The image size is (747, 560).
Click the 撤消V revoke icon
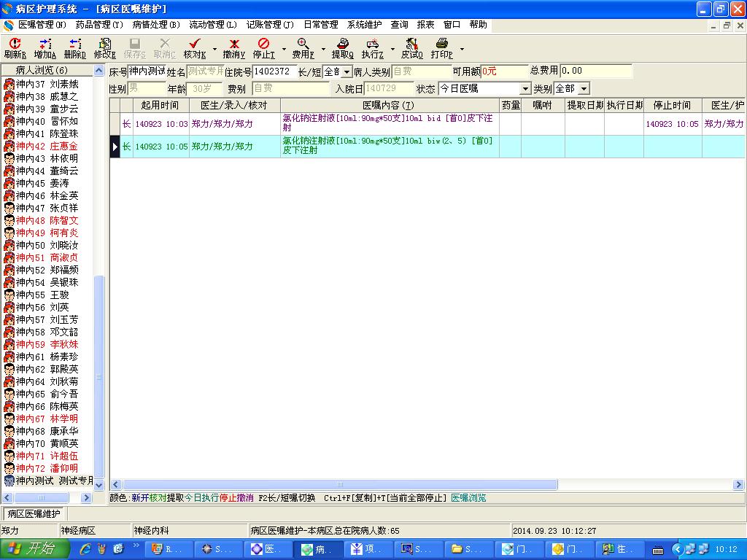[233, 49]
